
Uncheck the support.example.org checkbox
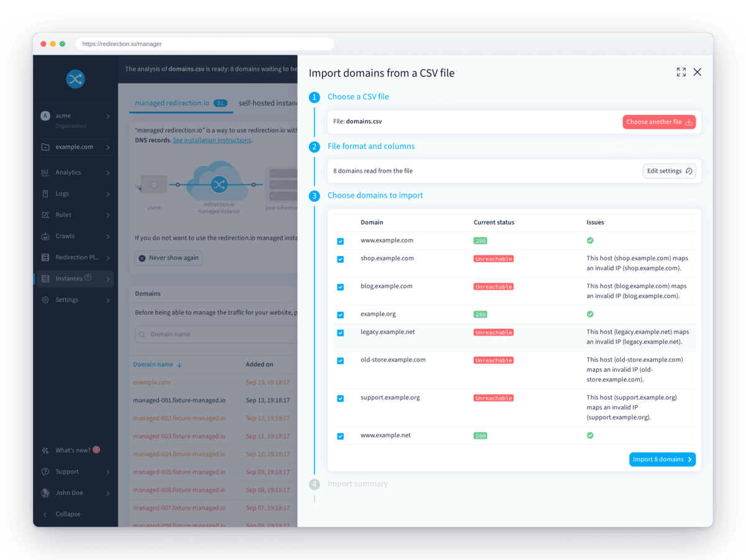[340, 398]
